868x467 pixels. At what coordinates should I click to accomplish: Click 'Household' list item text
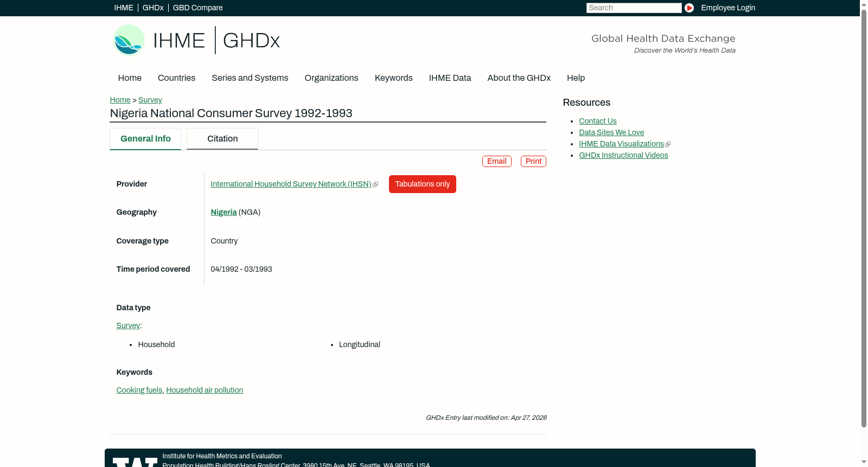point(156,345)
